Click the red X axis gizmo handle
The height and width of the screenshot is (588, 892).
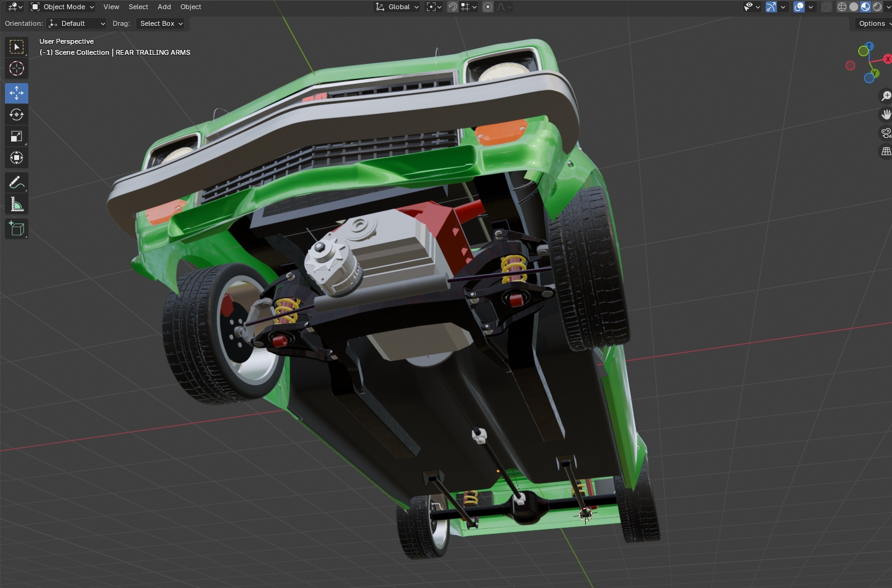[887, 59]
